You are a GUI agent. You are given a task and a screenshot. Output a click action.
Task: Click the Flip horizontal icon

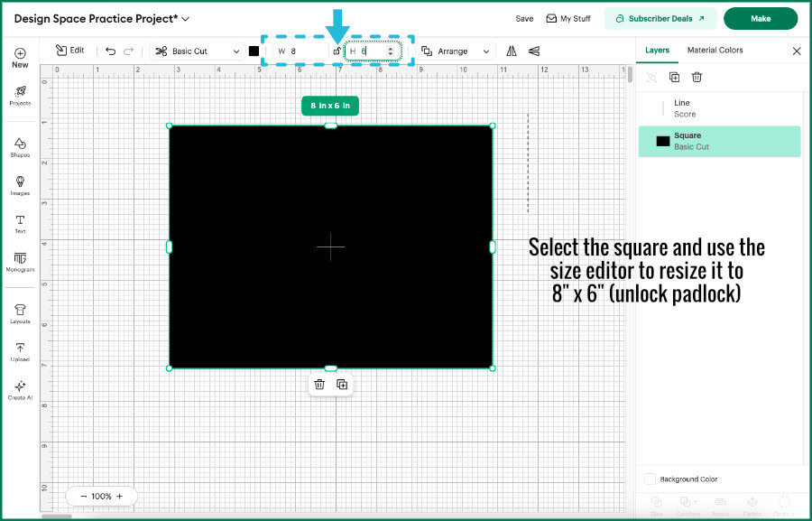(512, 51)
